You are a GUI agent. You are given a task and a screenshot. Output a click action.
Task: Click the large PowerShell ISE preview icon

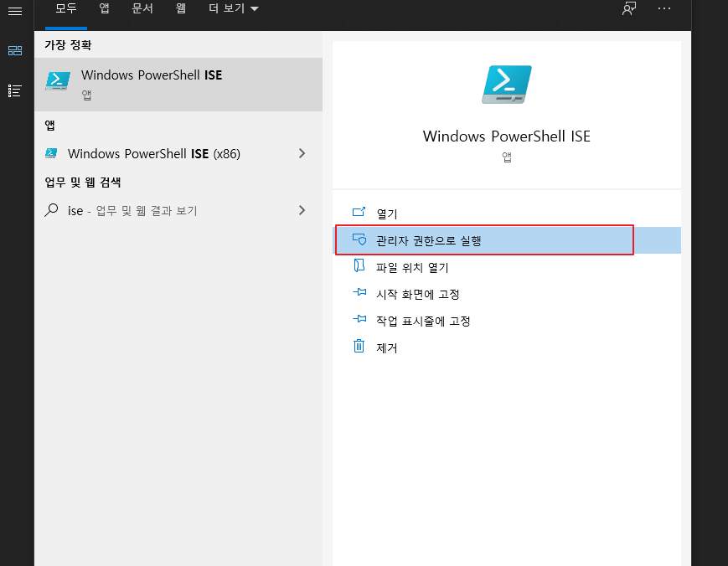[507, 85]
